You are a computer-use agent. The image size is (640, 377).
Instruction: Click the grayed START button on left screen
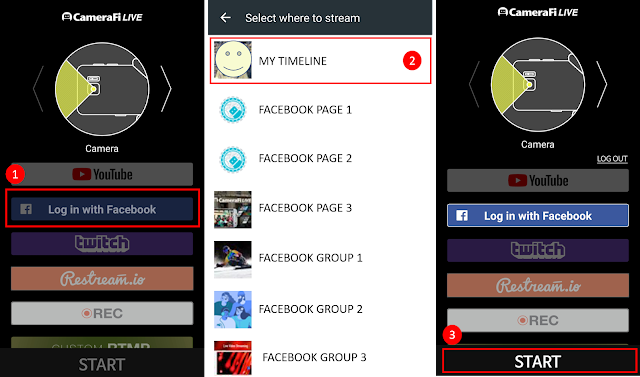click(x=102, y=364)
